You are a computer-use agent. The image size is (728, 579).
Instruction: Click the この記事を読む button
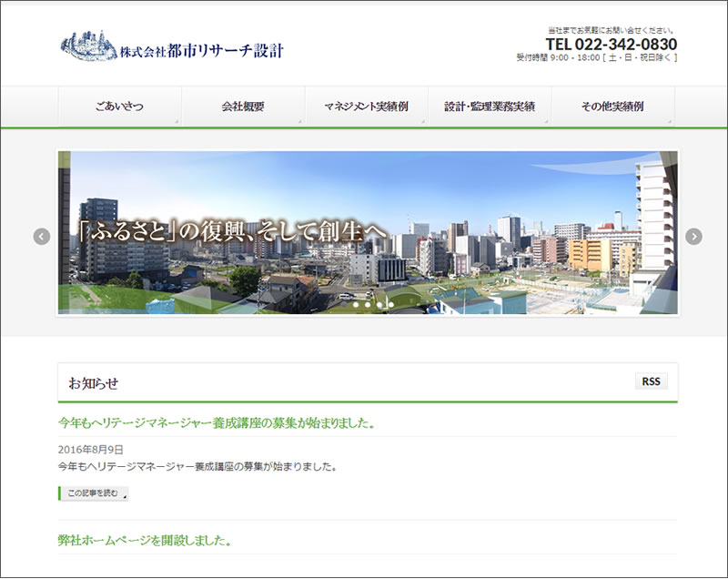[x=93, y=492]
